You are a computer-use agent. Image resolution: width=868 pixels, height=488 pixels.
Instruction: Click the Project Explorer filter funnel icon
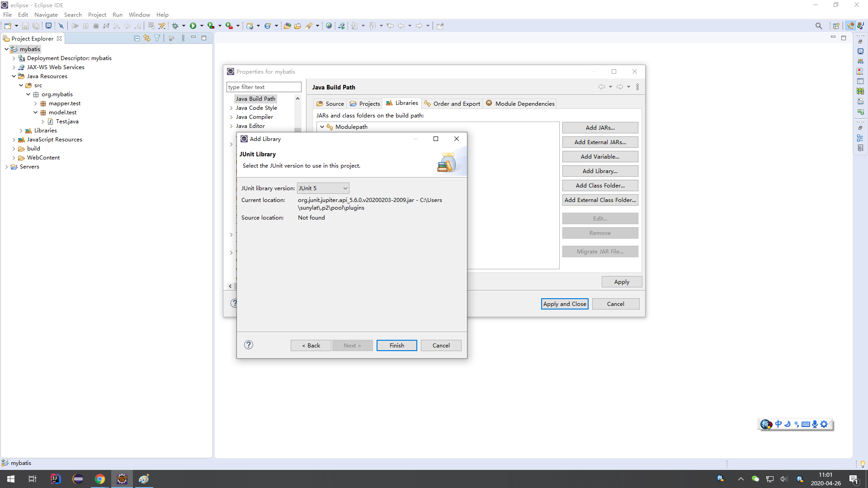click(x=157, y=38)
